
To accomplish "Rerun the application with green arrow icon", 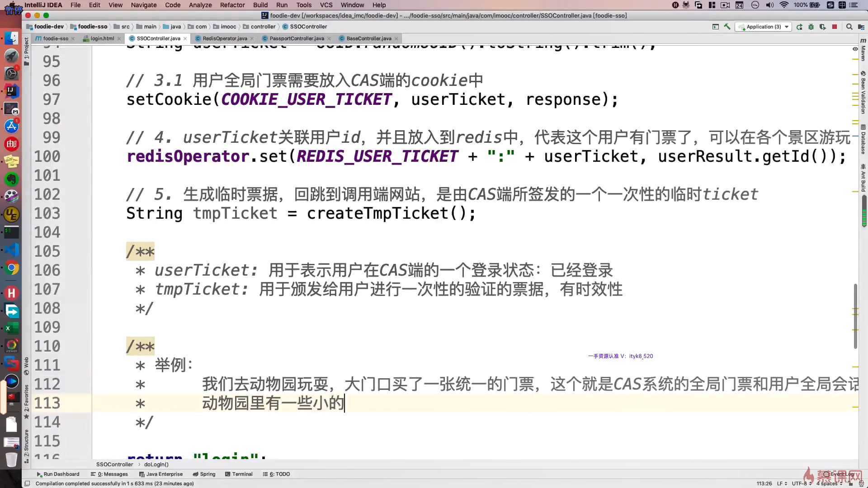I will point(799,27).
